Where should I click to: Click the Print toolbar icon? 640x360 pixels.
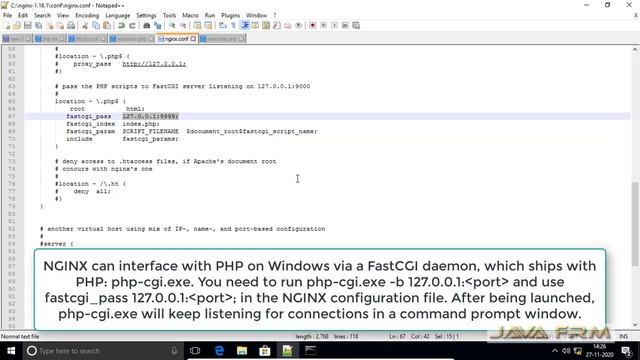click(71, 25)
